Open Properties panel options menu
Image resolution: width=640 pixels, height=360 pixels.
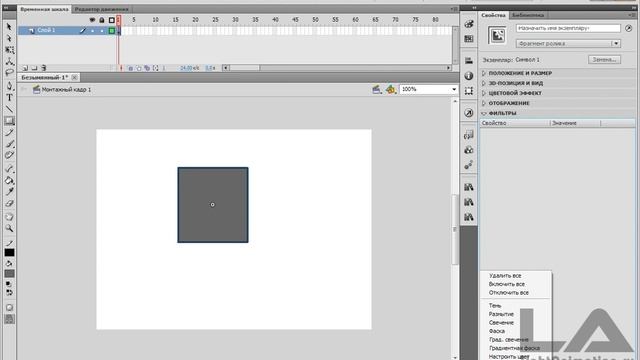631,15
